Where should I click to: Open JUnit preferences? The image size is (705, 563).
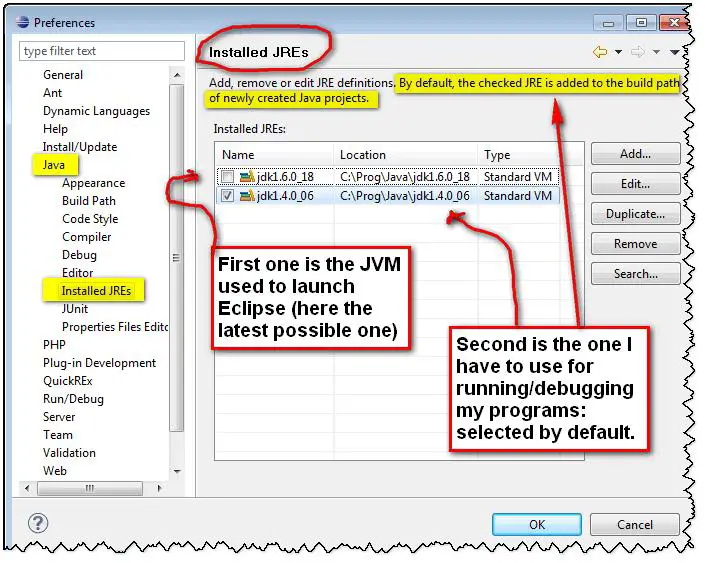coord(75,309)
